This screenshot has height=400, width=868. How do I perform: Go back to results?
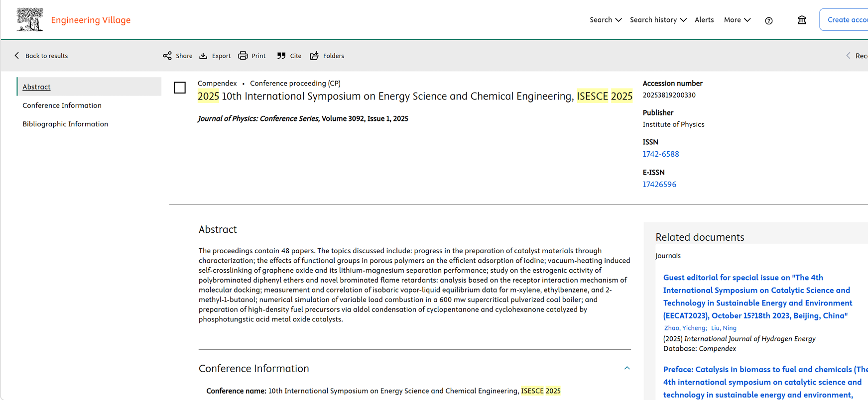click(41, 56)
